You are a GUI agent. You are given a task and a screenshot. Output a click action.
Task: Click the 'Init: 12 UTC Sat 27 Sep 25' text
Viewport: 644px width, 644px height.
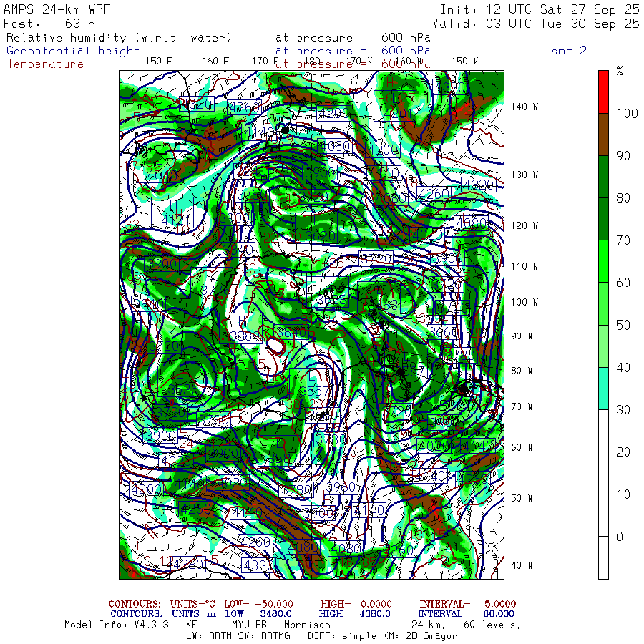pyautogui.click(x=540, y=9)
